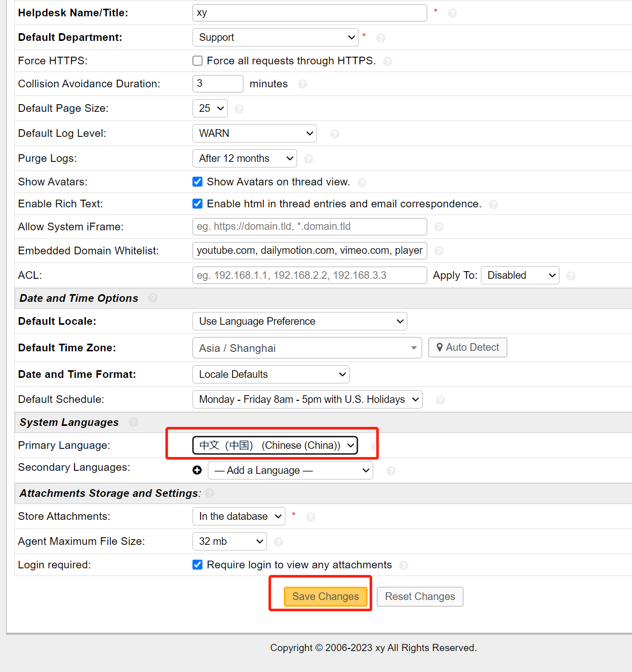
Task: Click help icon next to Default Department
Action: point(381,38)
